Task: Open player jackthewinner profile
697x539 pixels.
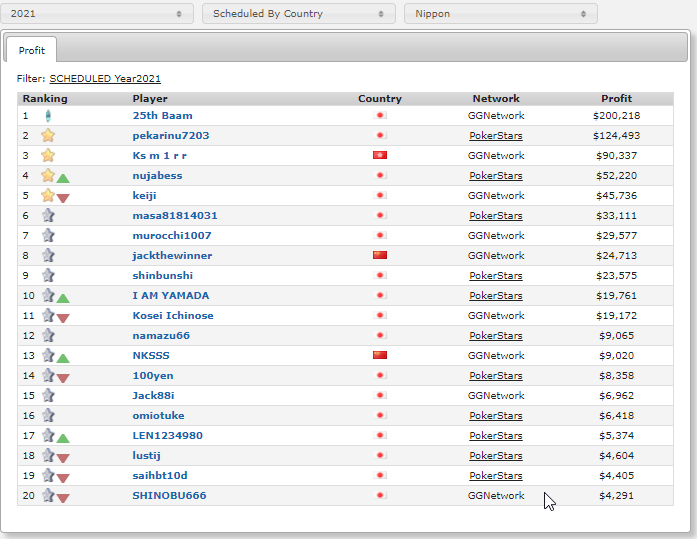Action: click(172, 256)
